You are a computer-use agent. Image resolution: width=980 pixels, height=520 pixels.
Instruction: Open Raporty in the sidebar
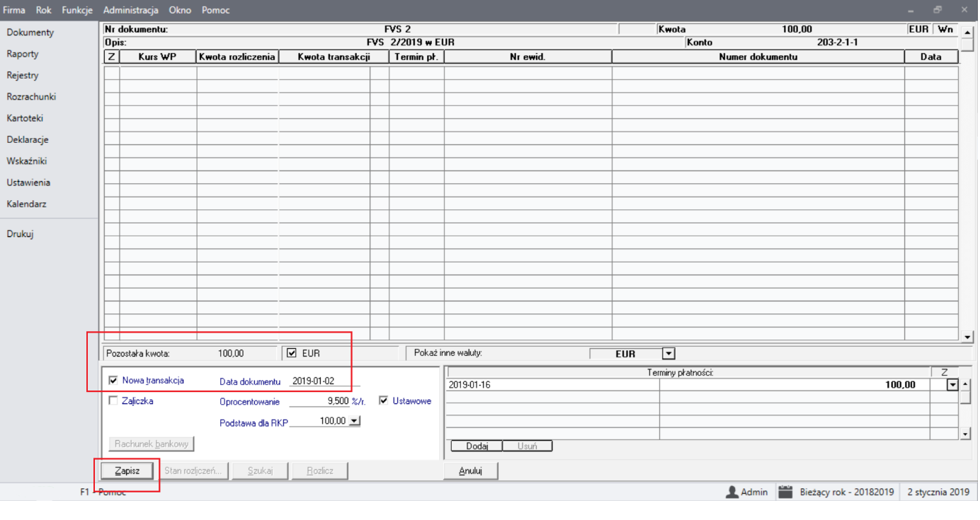click(23, 54)
